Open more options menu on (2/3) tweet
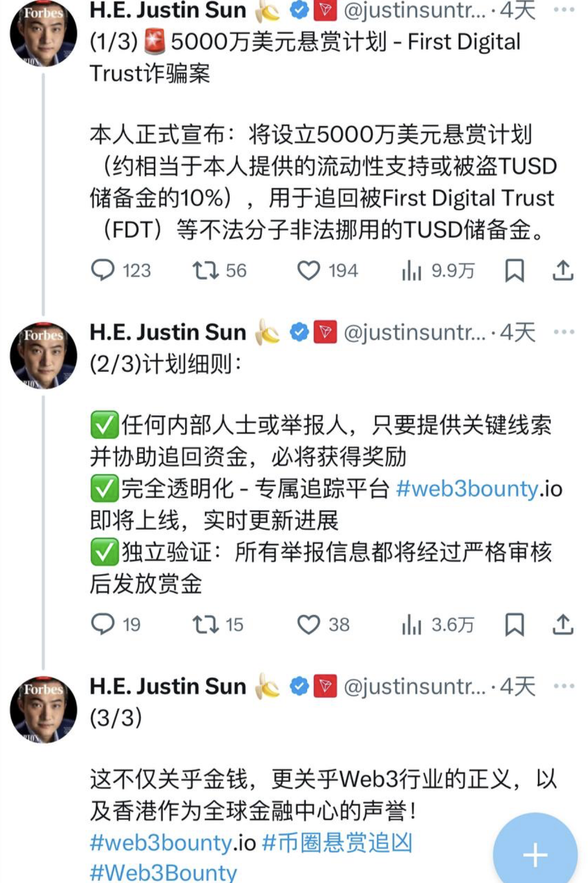 [563, 333]
